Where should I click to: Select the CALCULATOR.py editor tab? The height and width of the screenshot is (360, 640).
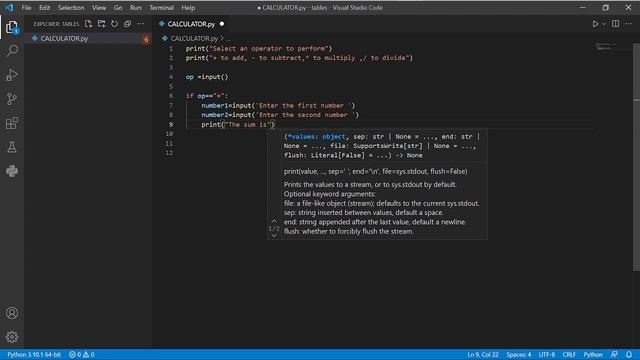(192, 24)
